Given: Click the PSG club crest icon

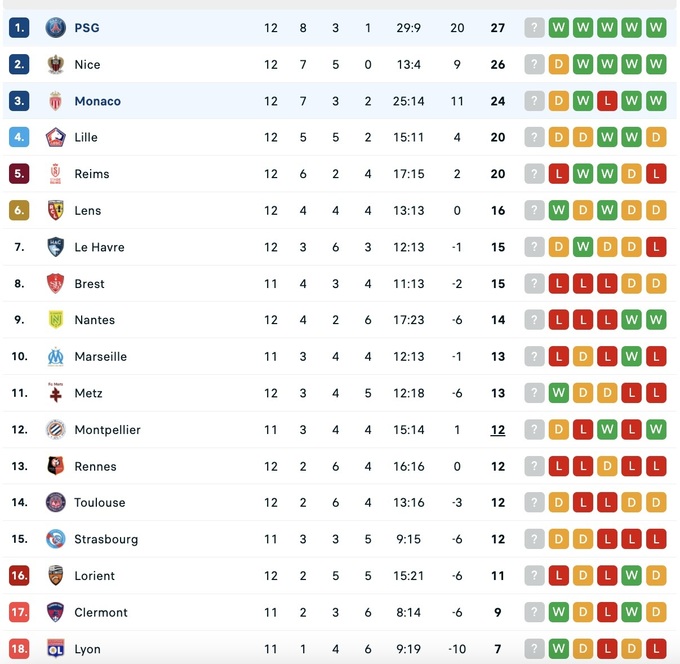Looking at the screenshot, I should 55,28.
